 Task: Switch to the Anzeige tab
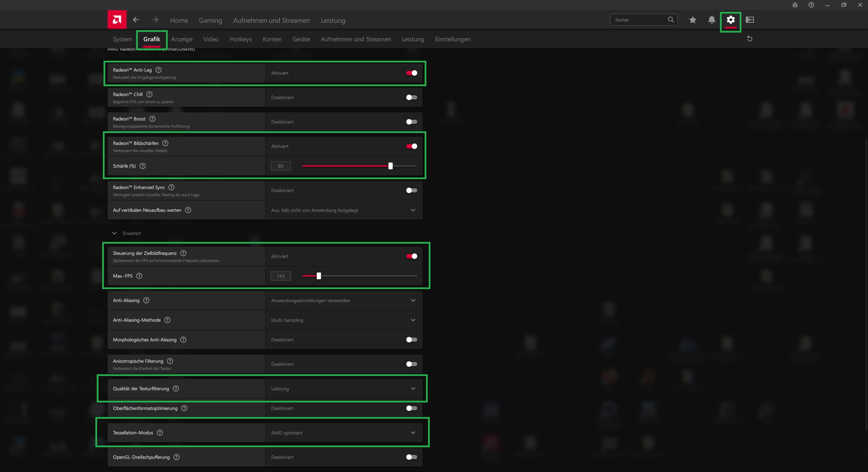(182, 39)
